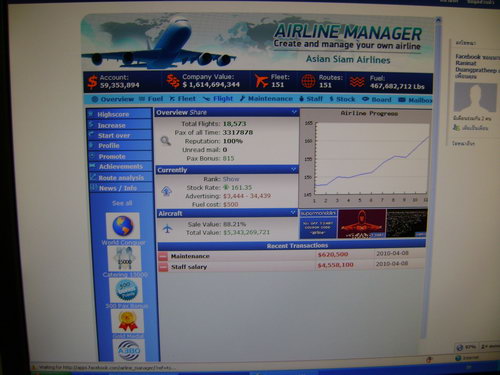
Task: Click the aircraft icon in Aircraft panel
Action: click(x=167, y=229)
